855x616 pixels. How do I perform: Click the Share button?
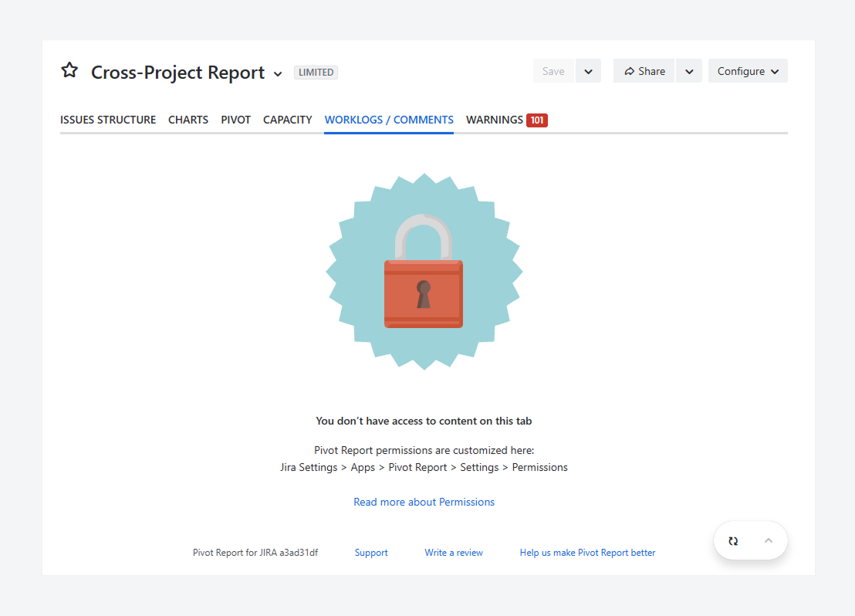tap(644, 71)
